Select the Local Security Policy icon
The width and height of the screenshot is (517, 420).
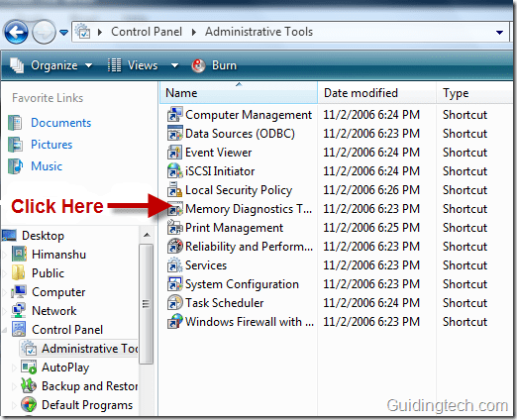click(x=174, y=190)
